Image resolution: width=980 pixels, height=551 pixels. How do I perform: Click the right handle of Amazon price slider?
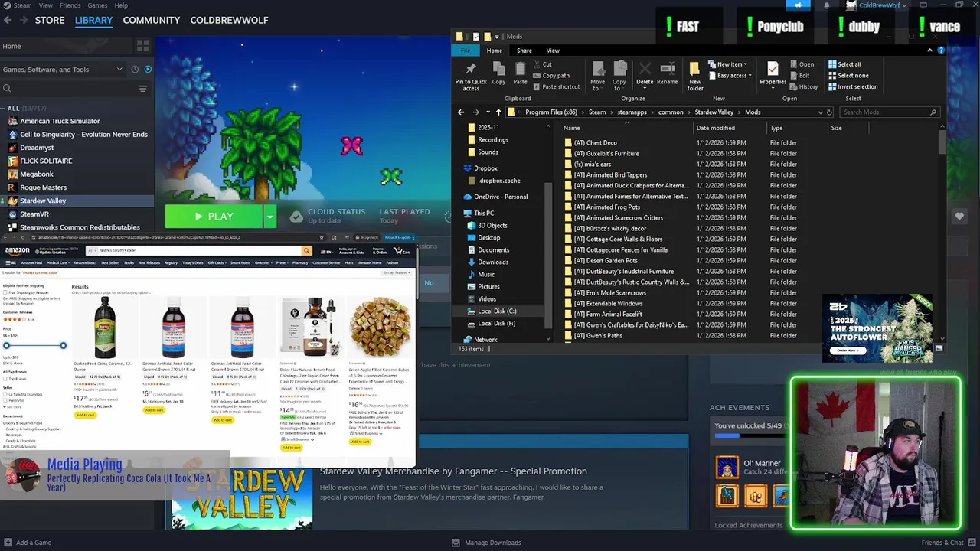[x=63, y=345]
